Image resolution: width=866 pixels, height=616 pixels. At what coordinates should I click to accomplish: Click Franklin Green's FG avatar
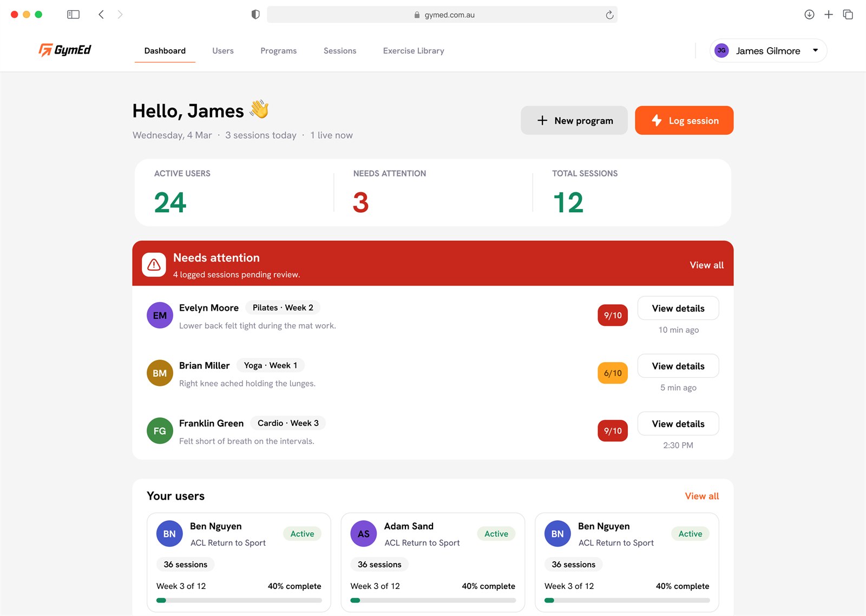point(160,431)
